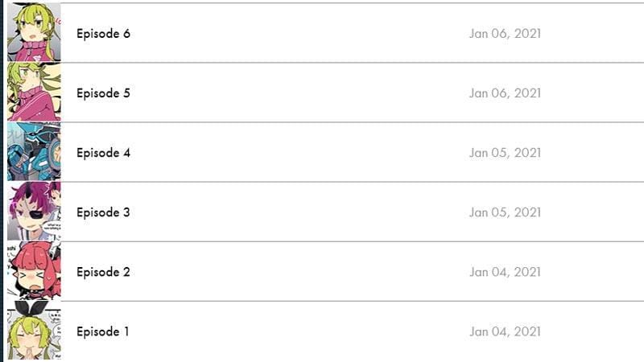Open the Episode 2 title link
This screenshot has width=644, height=362.
click(x=103, y=272)
